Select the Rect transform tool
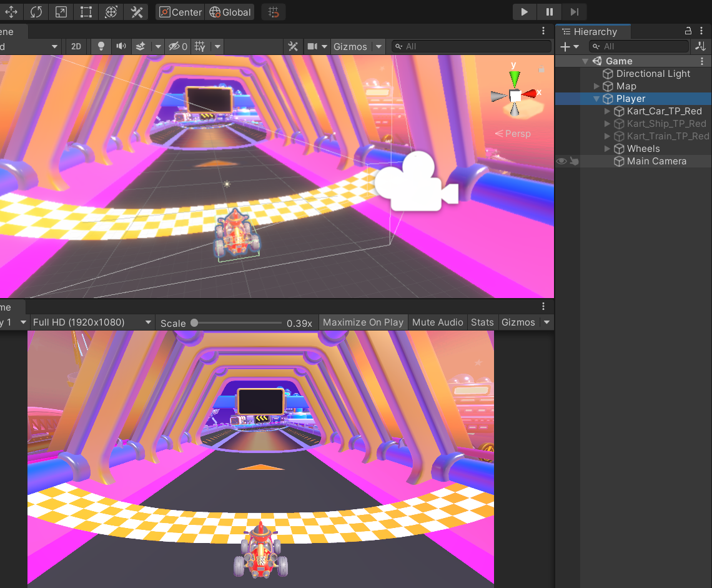The image size is (712, 588). pyautogui.click(x=86, y=12)
